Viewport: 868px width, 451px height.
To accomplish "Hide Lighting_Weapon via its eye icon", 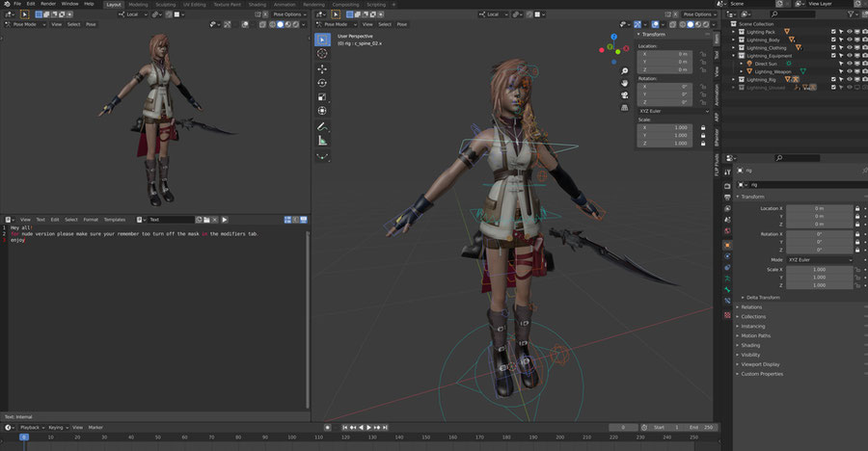I will pos(849,71).
